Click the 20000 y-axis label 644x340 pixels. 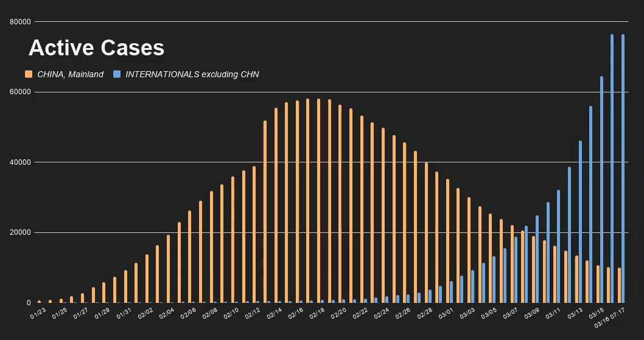[21, 233]
